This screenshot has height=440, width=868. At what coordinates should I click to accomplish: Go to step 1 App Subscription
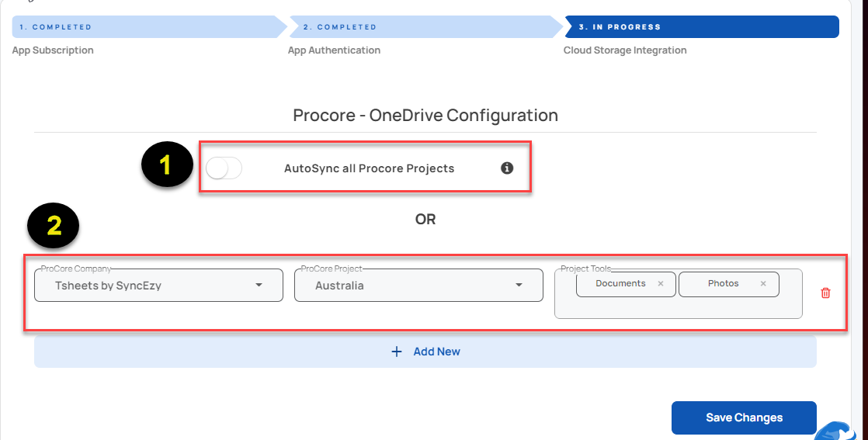[x=150, y=26]
